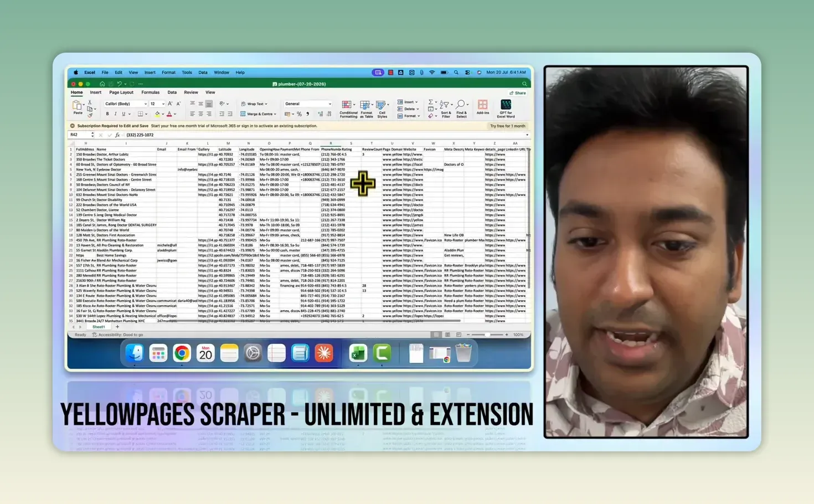The height and width of the screenshot is (504, 814).
Task: Open the Tools menu in the menu bar
Action: [187, 73]
